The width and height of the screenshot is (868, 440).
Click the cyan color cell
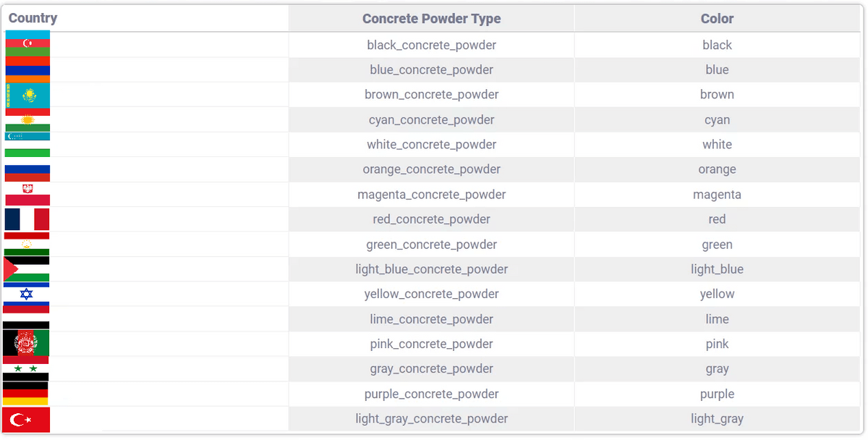(717, 120)
